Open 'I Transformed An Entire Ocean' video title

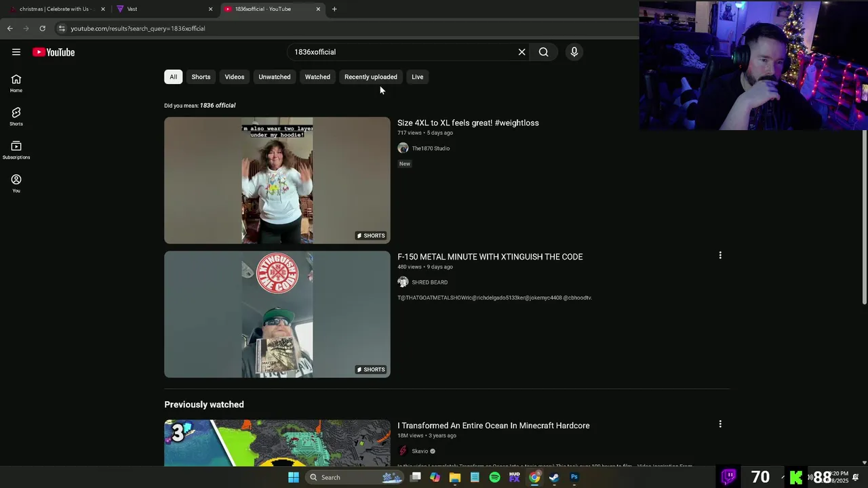[x=494, y=426]
